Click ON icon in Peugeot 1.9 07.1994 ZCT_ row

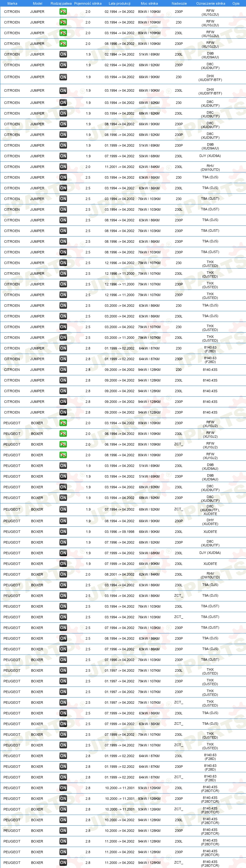63,509
